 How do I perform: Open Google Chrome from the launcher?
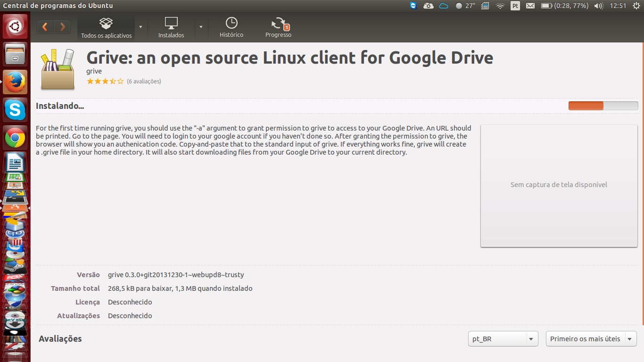click(x=15, y=138)
